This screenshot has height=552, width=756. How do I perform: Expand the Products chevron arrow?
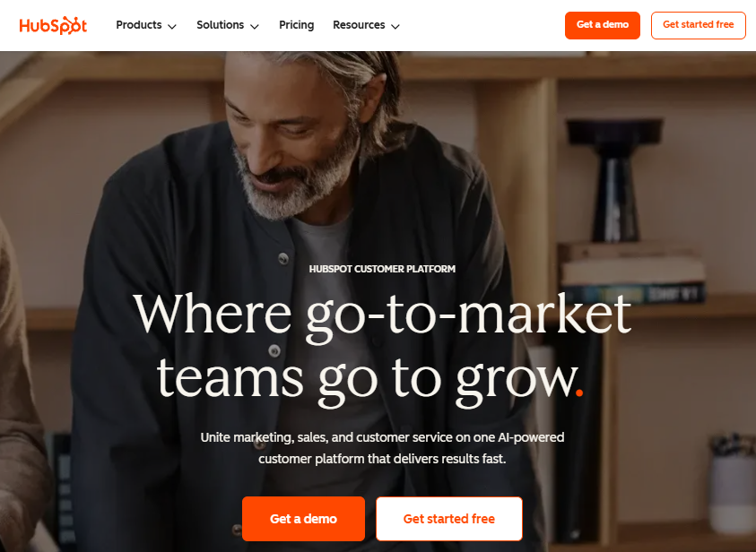(171, 27)
